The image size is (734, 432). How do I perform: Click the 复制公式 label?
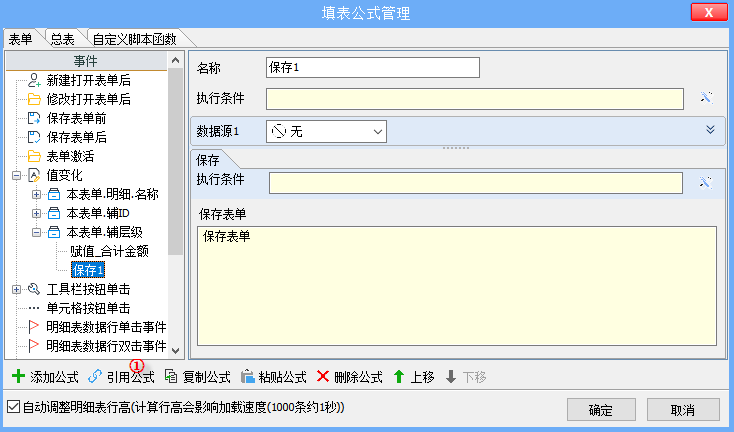coord(206,377)
